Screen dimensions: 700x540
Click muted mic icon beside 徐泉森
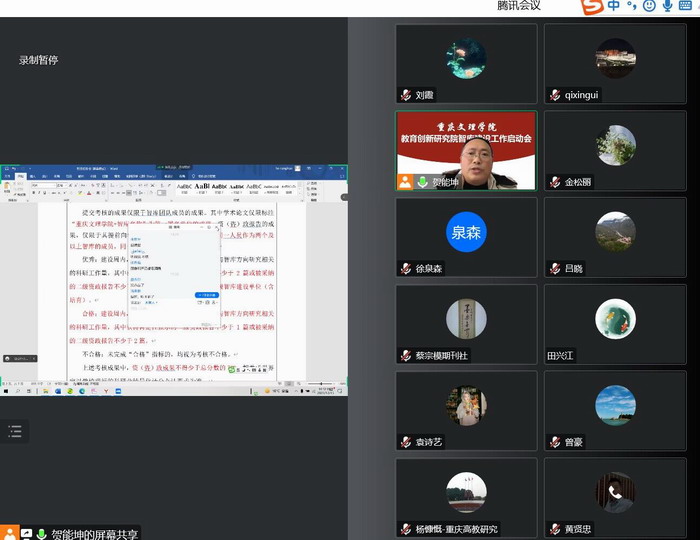coord(406,269)
